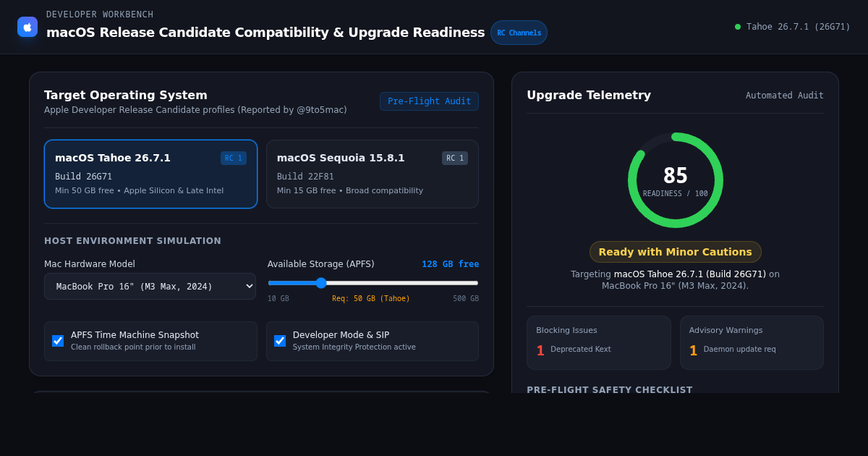
Task: Open the RC Channels badge
Action: point(519,33)
